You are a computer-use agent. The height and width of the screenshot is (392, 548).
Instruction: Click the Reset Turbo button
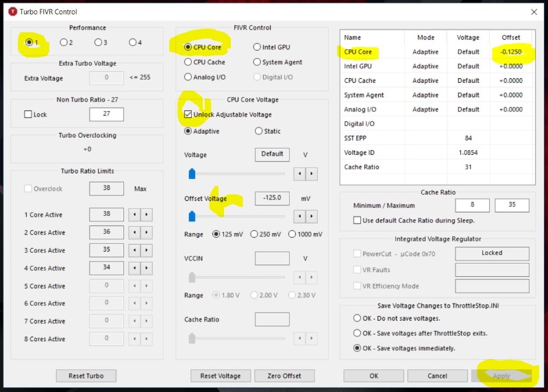point(86,376)
